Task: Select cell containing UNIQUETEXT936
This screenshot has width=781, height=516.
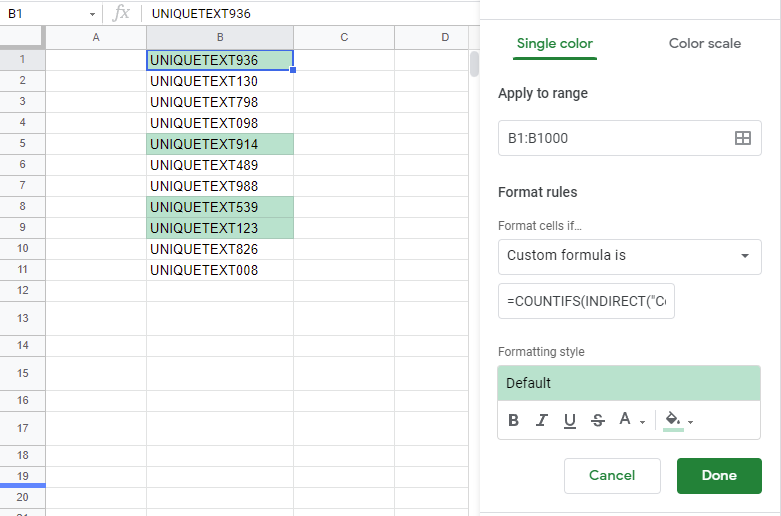Action: pos(220,60)
